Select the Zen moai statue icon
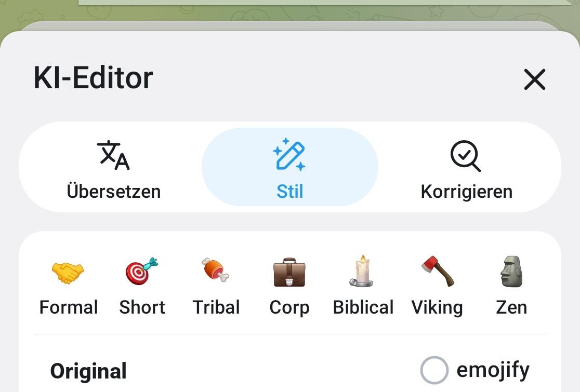 pos(511,272)
